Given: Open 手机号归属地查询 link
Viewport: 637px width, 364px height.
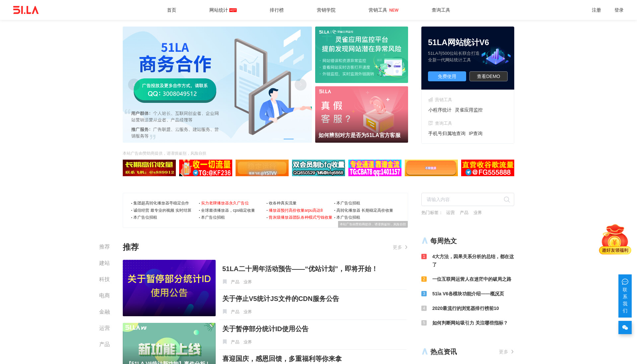Looking at the screenshot, I should coord(447,133).
